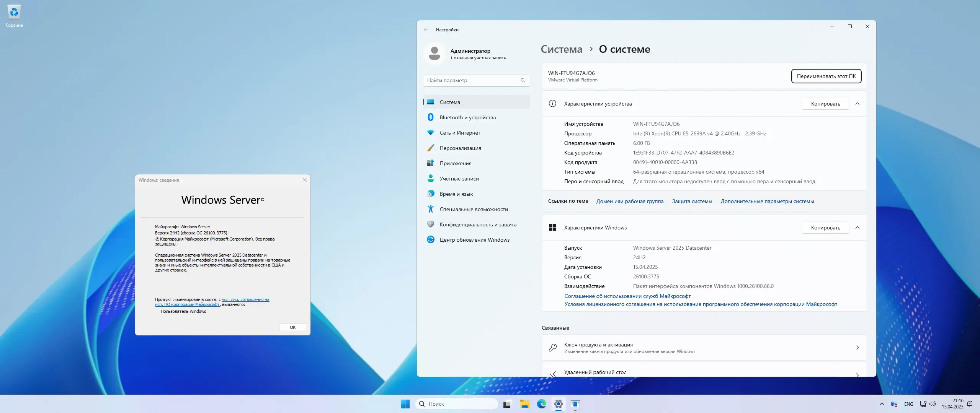
Task: Open Bluetooth и устройства settings section
Action: [x=467, y=117]
